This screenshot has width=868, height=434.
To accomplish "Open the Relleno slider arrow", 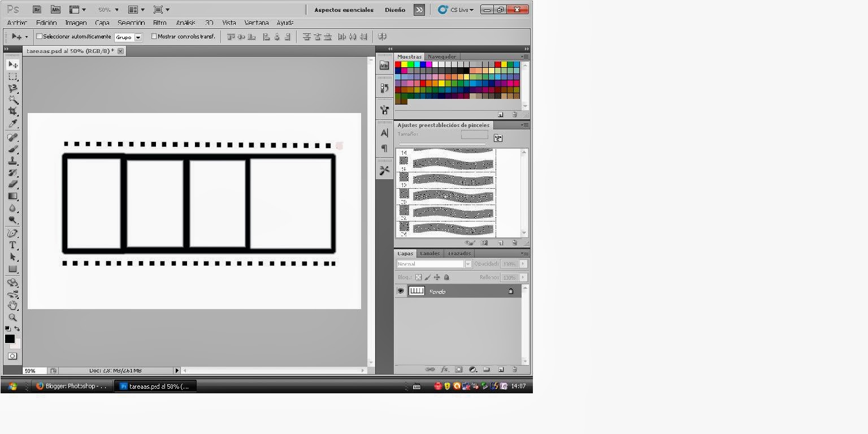I will (x=523, y=277).
